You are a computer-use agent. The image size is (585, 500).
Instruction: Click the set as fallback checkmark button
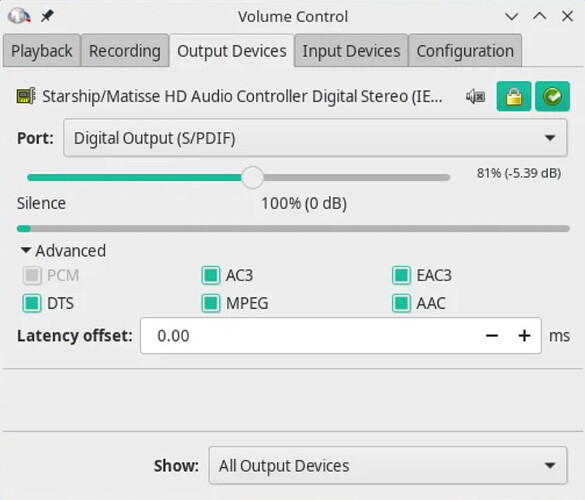coord(553,96)
